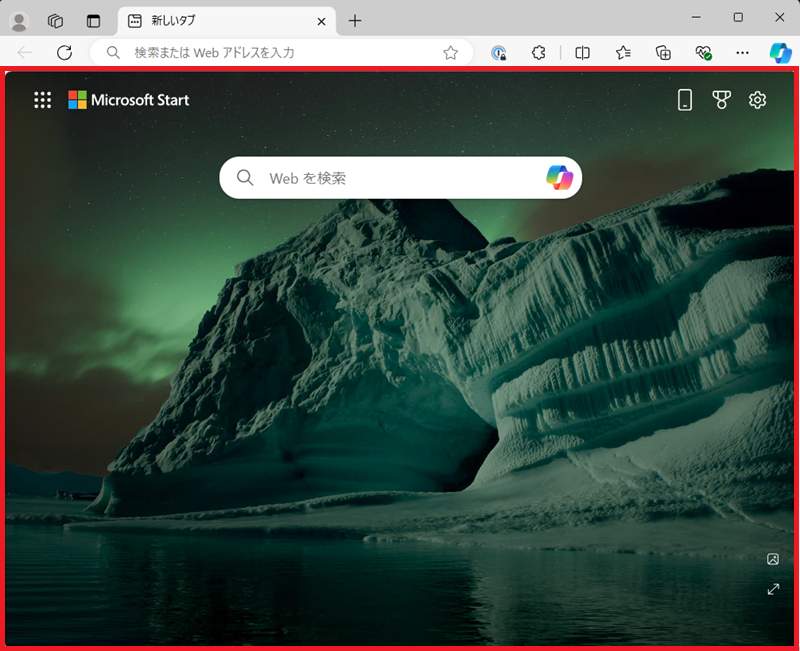Open the extensions puzzle icon
This screenshot has height=651, width=800.
538,53
